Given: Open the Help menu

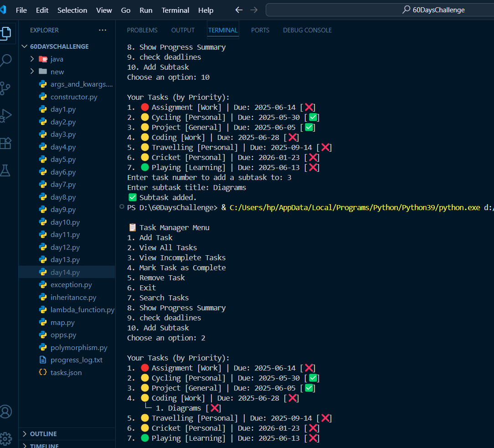Looking at the screenshot, I should click(206, 10).
